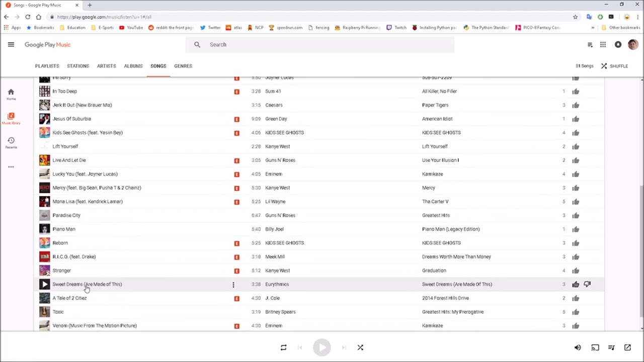Open artist Eurythmics
Screen dimensions: 644x362
(x=277, y=284)
